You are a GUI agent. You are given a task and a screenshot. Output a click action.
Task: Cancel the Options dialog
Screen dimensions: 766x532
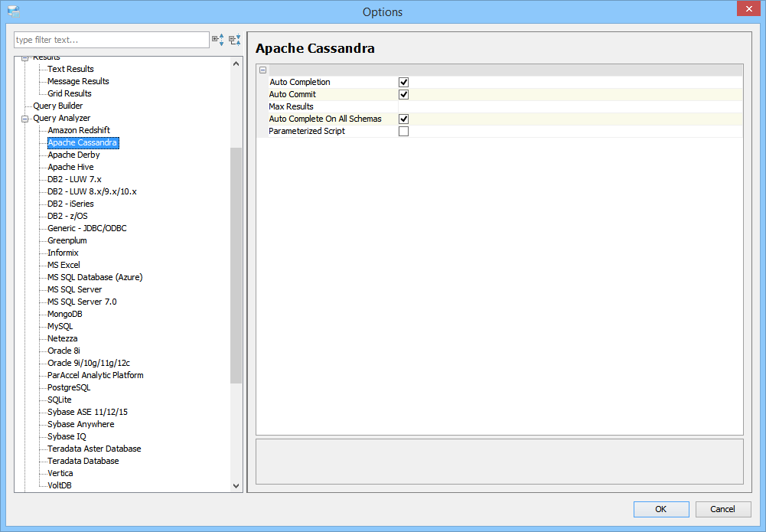tap(722, 509)
